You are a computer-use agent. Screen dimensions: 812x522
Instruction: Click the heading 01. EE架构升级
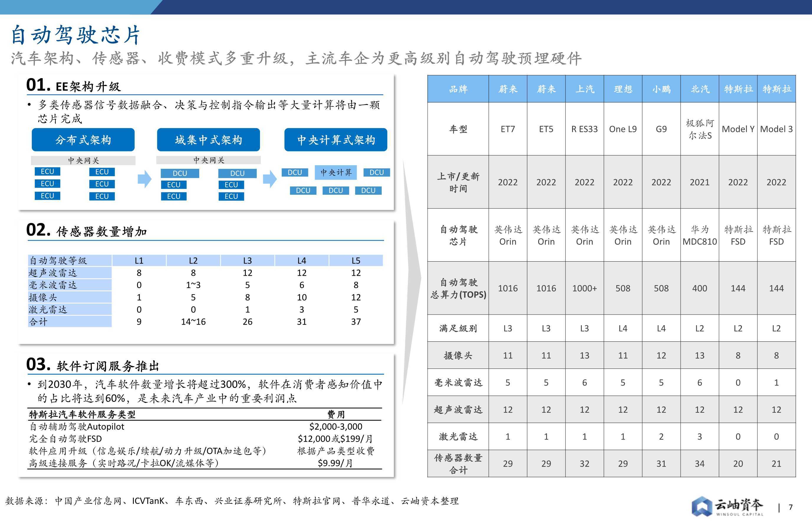click(x=73, y=85)
